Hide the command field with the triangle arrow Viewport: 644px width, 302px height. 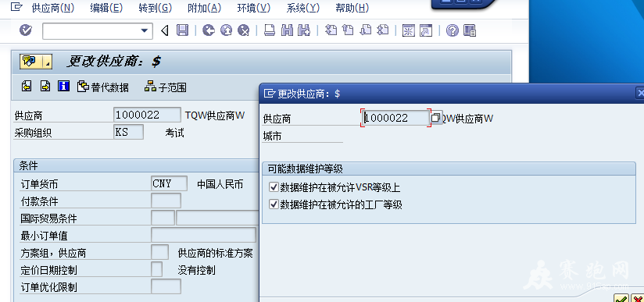pos(165,30)
